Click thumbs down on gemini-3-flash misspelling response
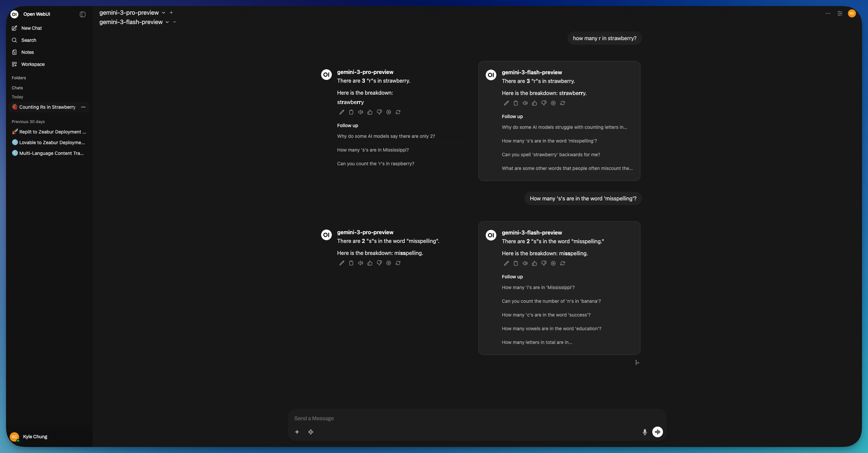 tap(544, 264)
